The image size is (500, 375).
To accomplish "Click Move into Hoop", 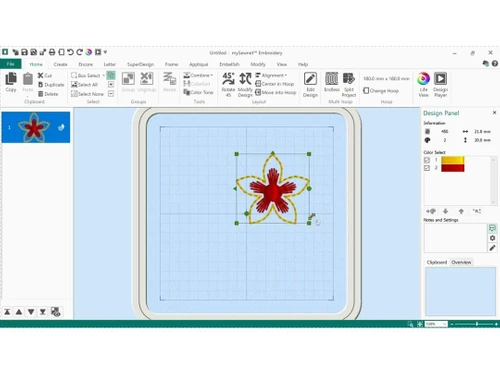I will (x=276, y=92).
